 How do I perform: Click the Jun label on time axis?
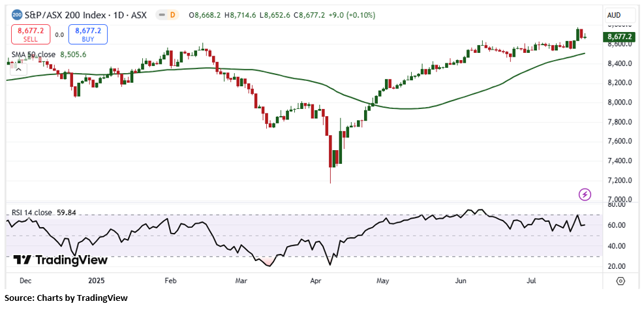461,281
